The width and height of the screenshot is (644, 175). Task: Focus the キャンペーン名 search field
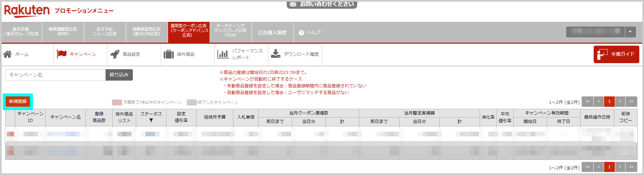coord(55,75)
